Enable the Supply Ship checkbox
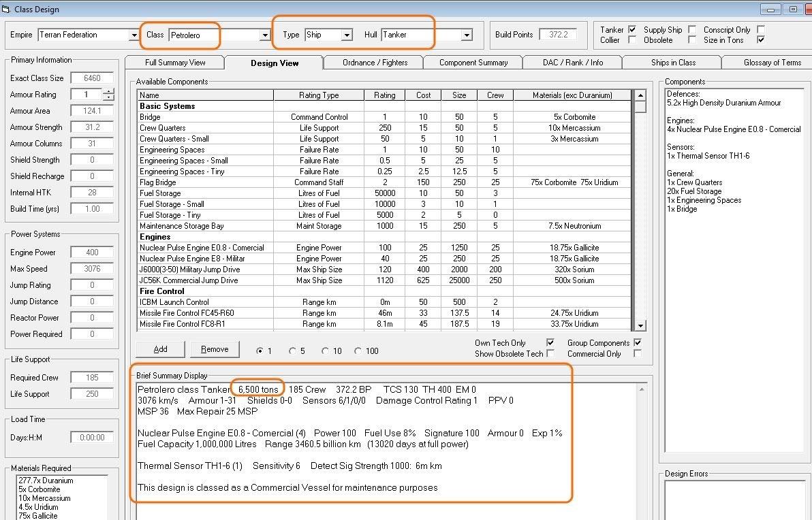The width and height of the screenshot is (812, 520). pos(692,29)
